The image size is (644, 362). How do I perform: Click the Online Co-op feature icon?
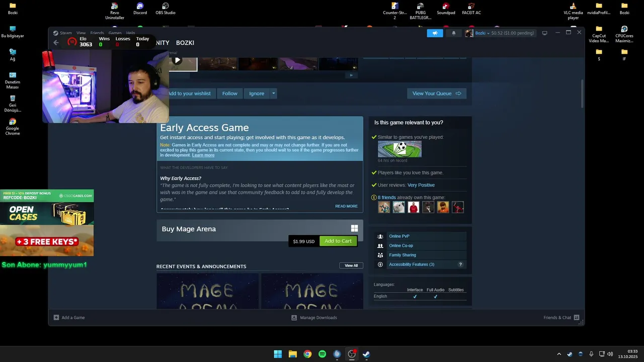[380, 246]
